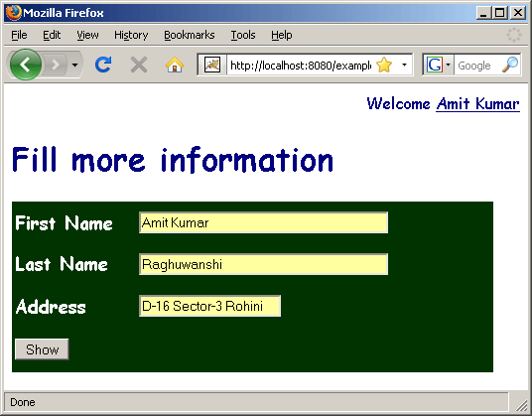The width and height of the screenshot is (532, 416).
Task: Click the Stop loading X icon
Action: 139,65
